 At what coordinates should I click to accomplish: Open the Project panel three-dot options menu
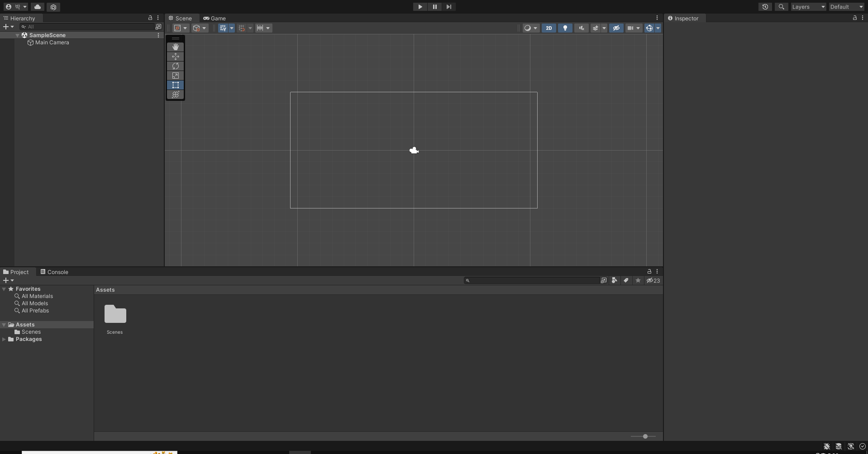pos(657,272)
